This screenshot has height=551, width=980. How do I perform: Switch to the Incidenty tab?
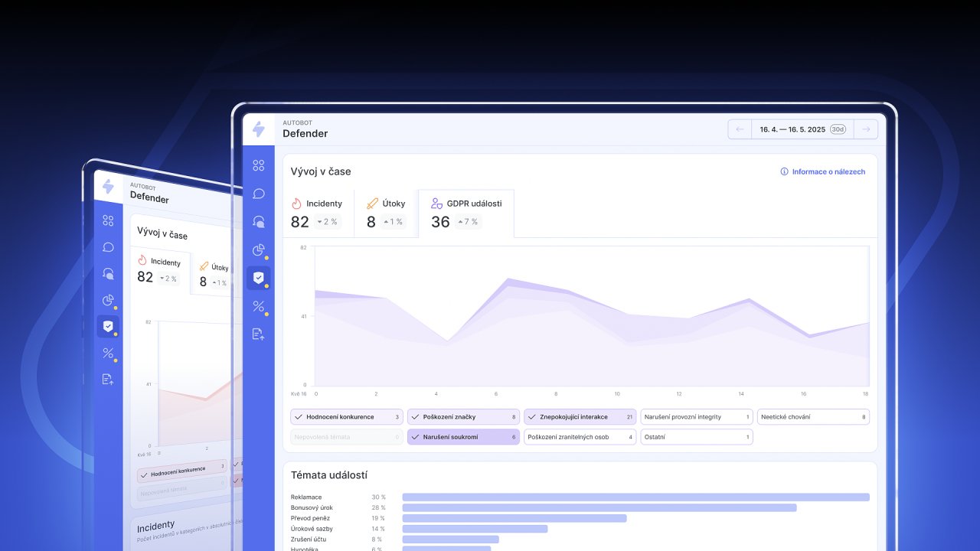(318, 213)
